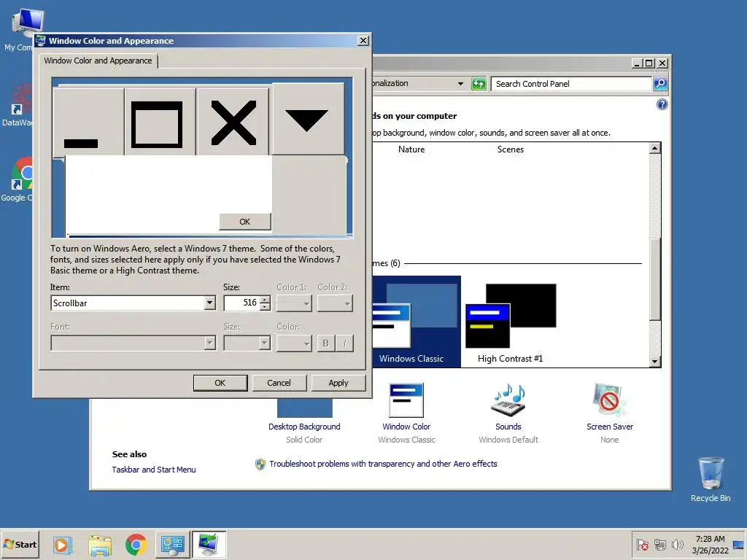Open Windows Explorer from the taskbar
Screen dimensions: 747x560
point(99,545)
